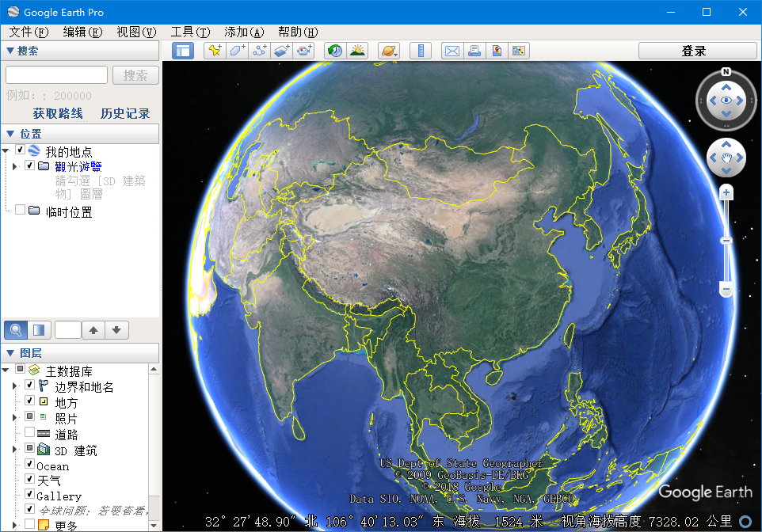Open the planet switcher icon
Image resolution: width=762 pixels, height=532 pixels.
coord(389,51)
